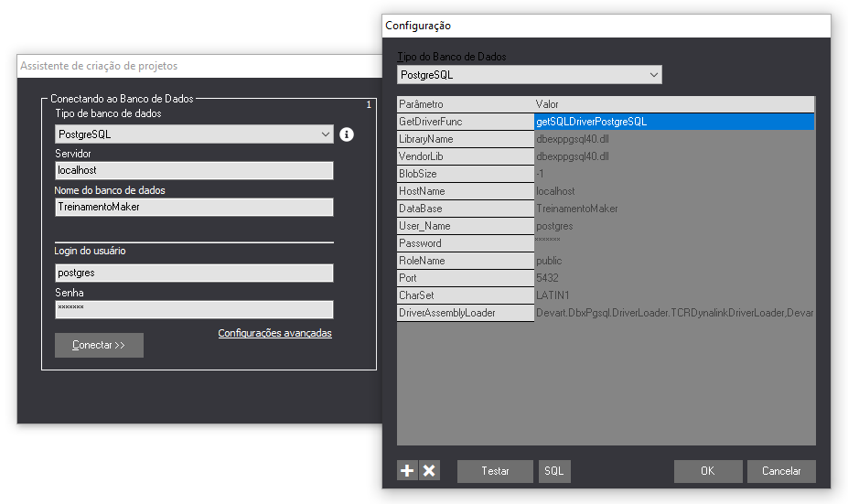Select the Senha password field
The image size is (848, 504).
tap(194, 309)
